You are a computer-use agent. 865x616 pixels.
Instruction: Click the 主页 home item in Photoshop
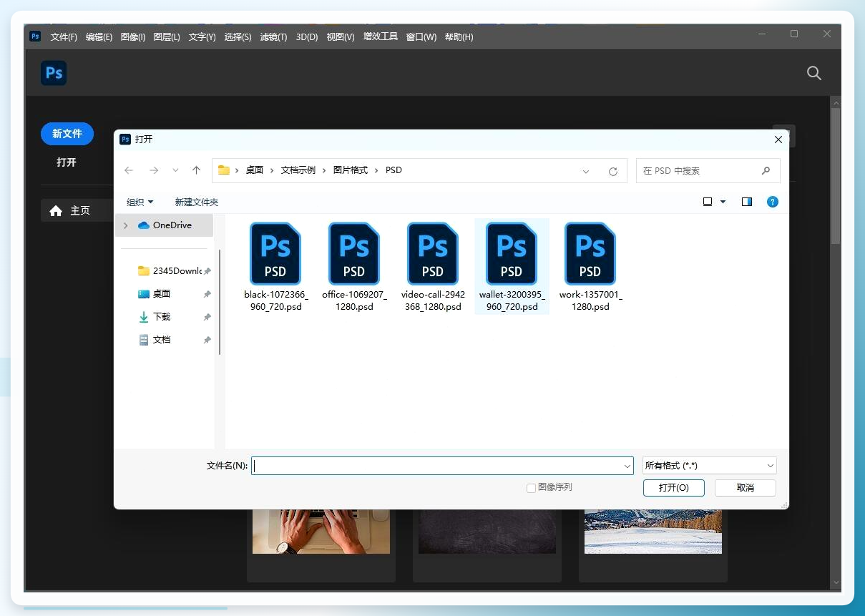[77, 210]
